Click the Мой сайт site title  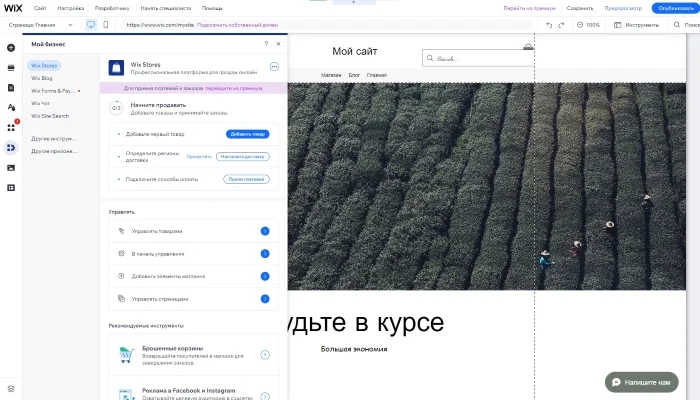pyautogui.click(x=355, y=51)
